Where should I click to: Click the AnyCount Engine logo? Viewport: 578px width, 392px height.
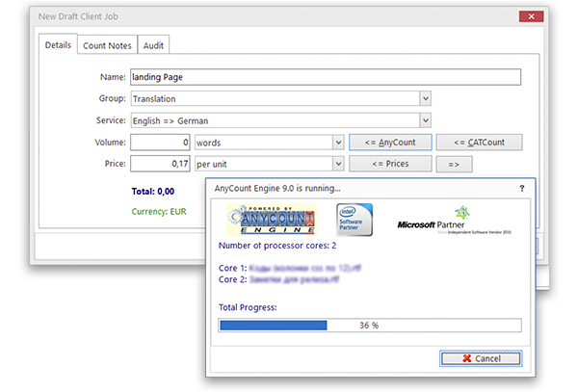pos(267,219)
